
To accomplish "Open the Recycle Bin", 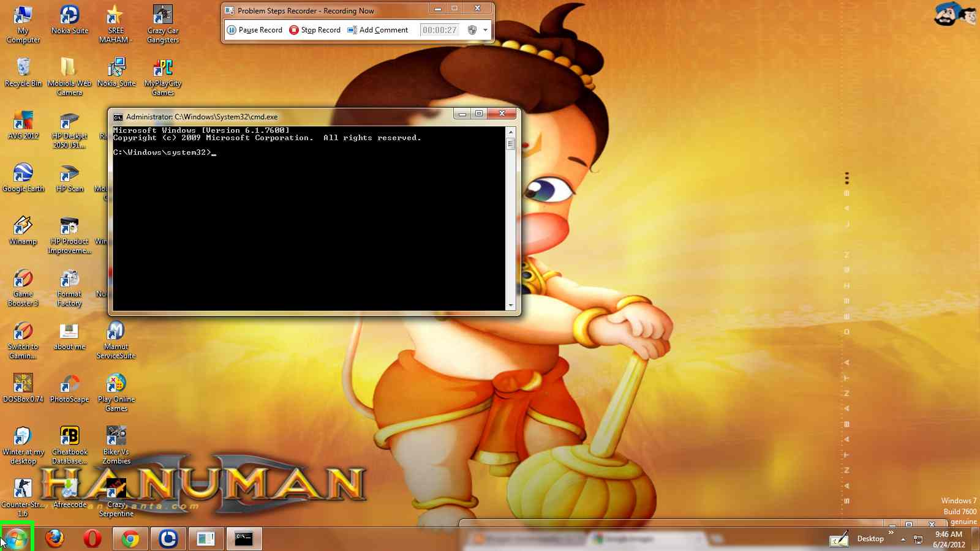I will (23, 73).
